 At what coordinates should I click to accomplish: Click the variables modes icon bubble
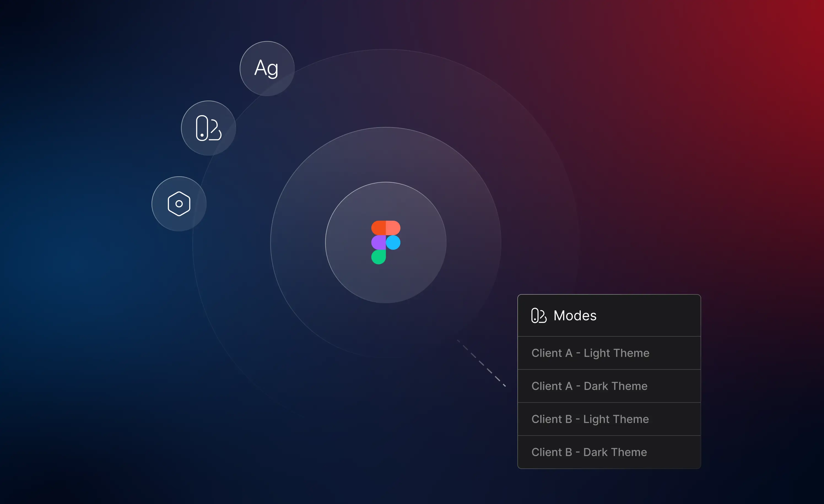[x=208, y=128]
